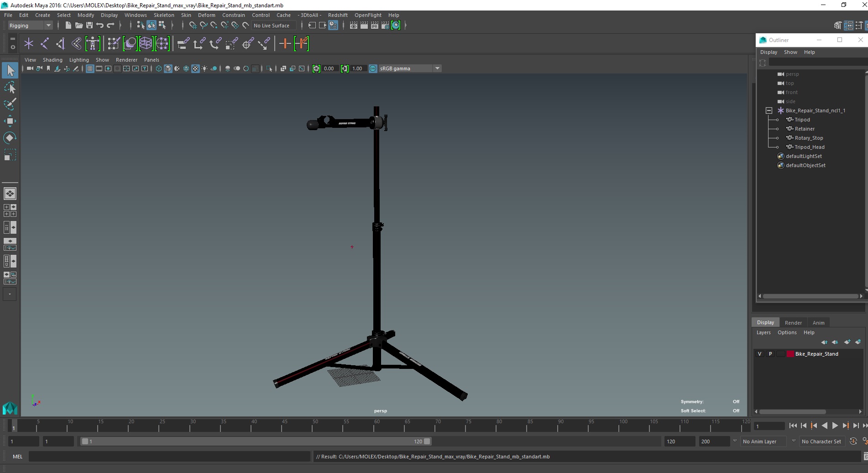Create a new scene with the toolbar icon
The image size is (868, 473).
68,26
